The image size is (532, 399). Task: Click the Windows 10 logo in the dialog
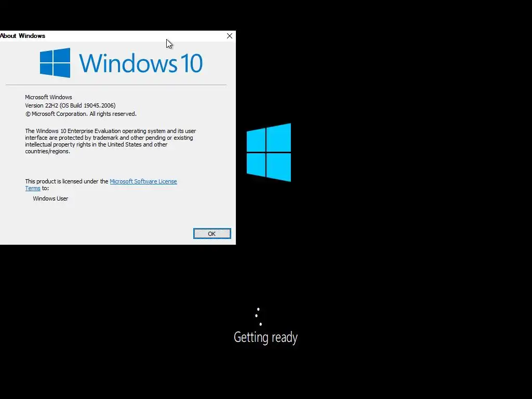[121, 63]
